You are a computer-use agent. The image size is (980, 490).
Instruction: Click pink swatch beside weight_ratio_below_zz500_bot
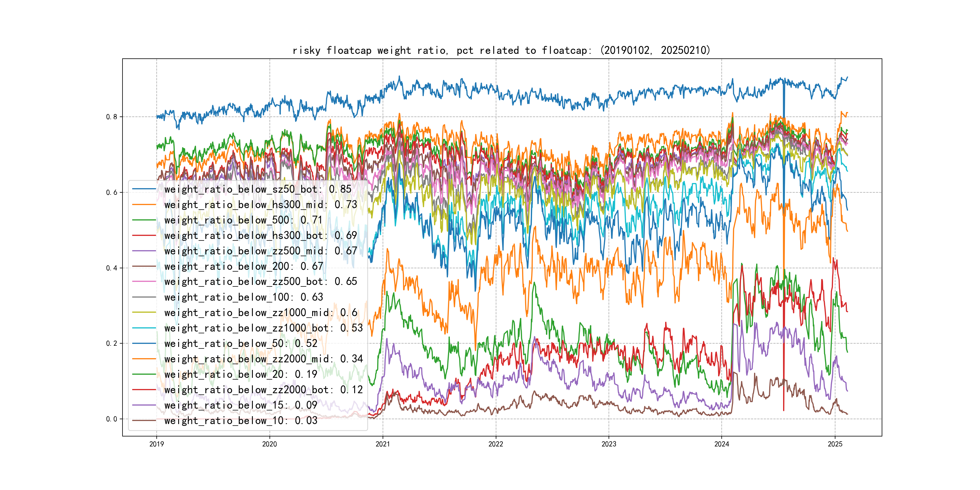pyautogui.click(x=144, y=282)
